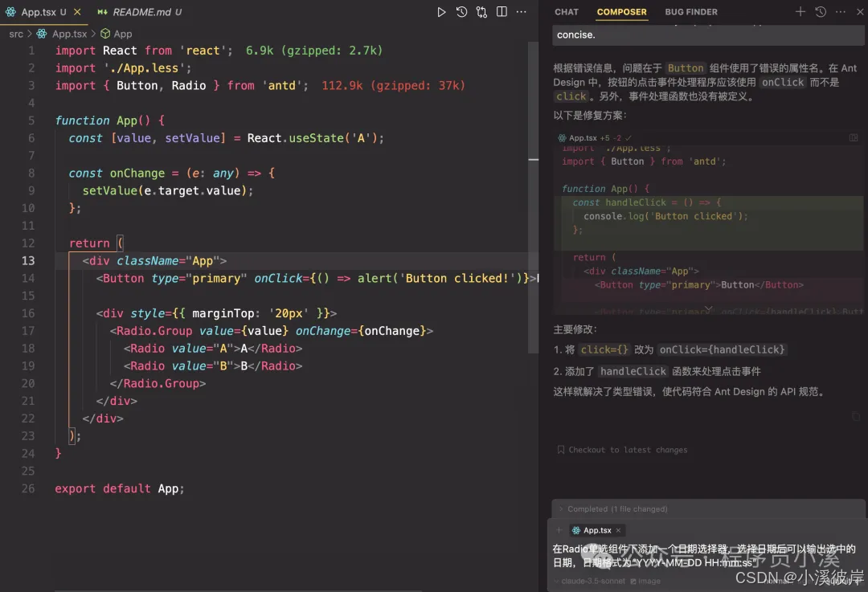Screen dimensions: 868x592
Task: Click the inline code 'click={}'
Action: (x=604, y=349)
